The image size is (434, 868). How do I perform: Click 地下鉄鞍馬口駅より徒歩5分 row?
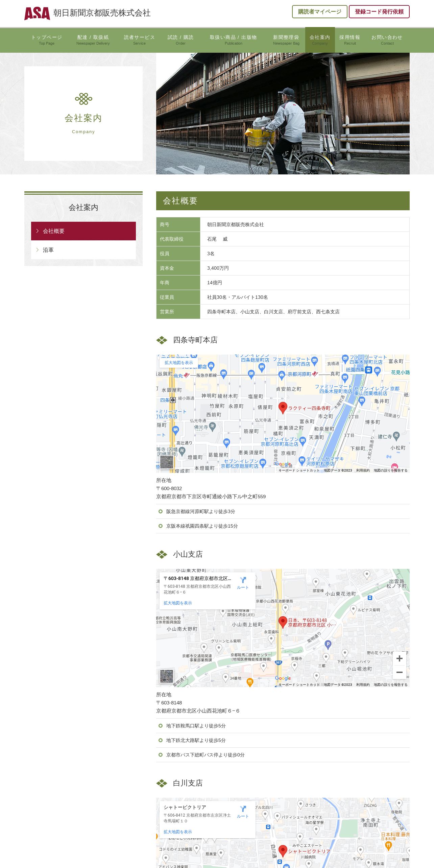coord(283,726)
